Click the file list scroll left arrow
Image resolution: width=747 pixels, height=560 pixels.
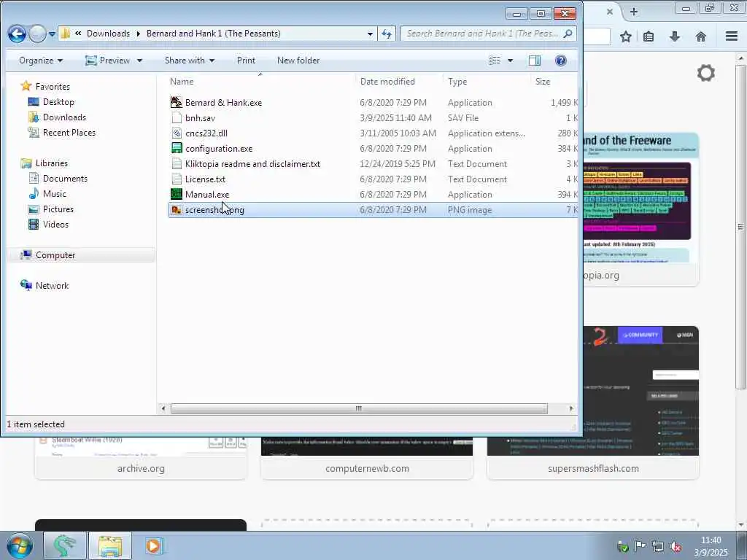coord(163,408)
